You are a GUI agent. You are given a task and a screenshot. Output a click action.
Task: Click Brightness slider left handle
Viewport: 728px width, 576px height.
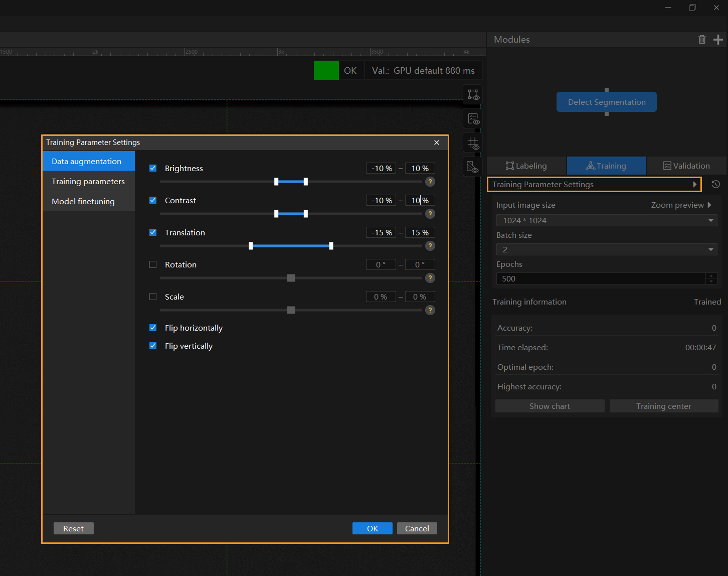point(276,182)
